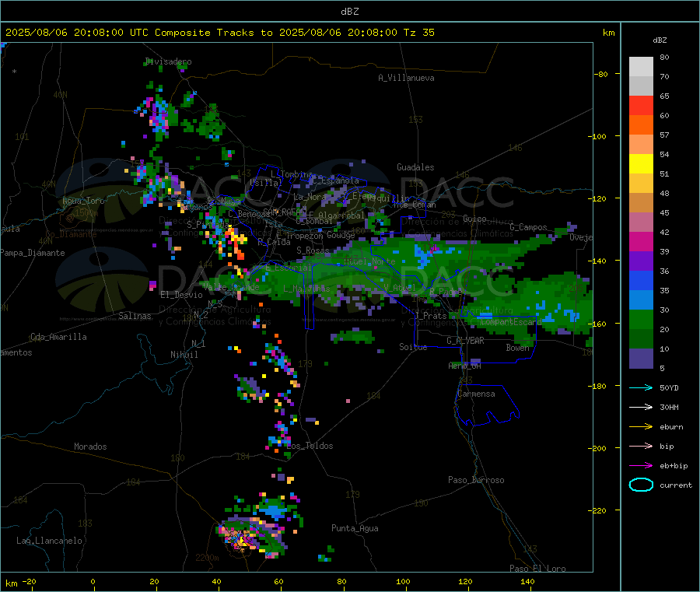Click the 'Carmensa' map label
The image size is (700, 592).
pyautogui.click(x=476, y=394)
